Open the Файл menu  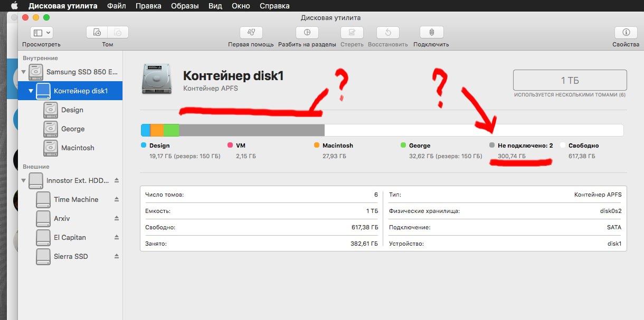(117, 6)
